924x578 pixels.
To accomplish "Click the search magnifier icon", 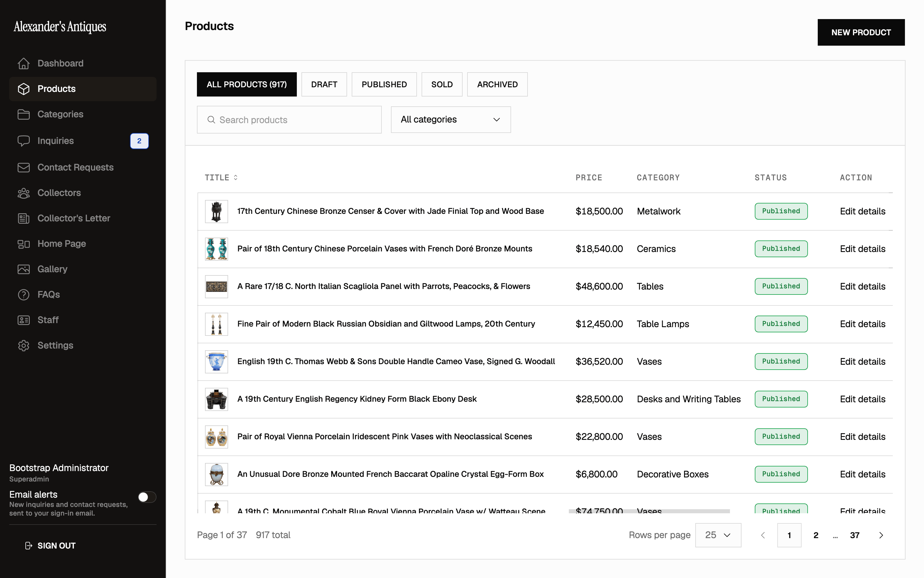I will [211, 120].
